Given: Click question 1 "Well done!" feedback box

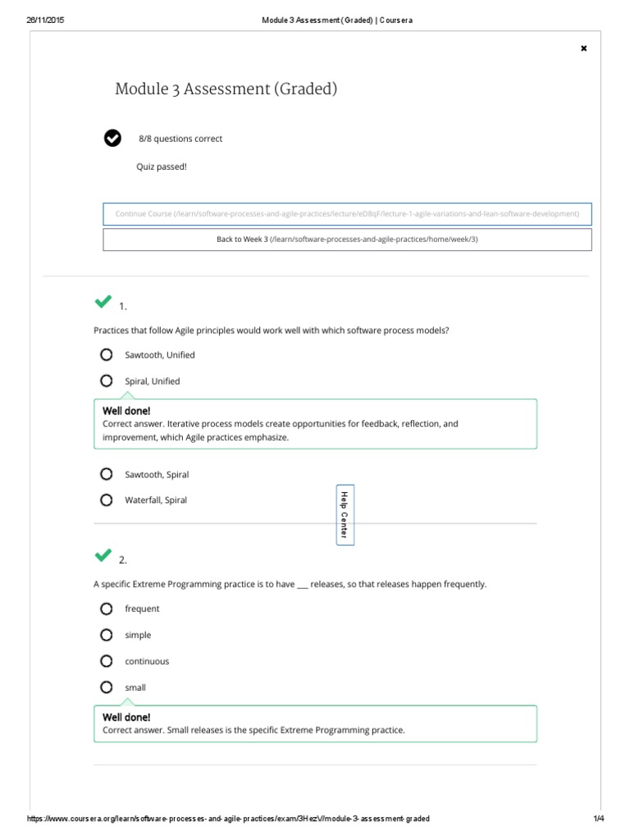Looking at the screenshot, I should (x=316, y=424).
